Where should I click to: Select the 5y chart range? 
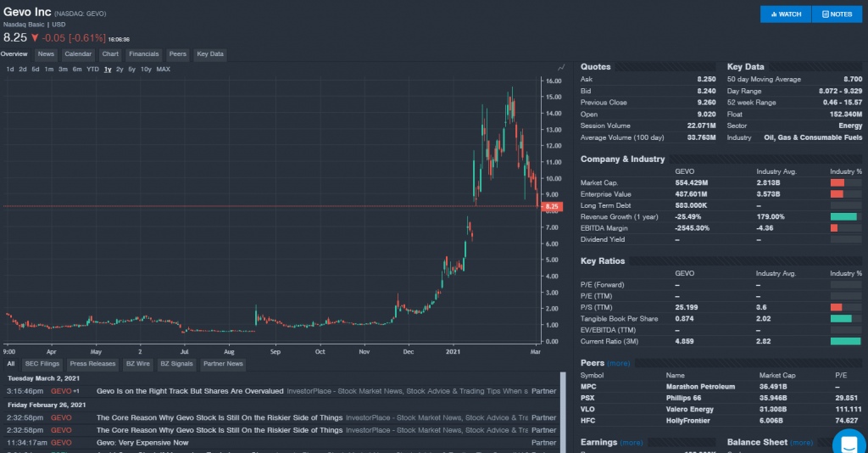[x=131, y=70]
